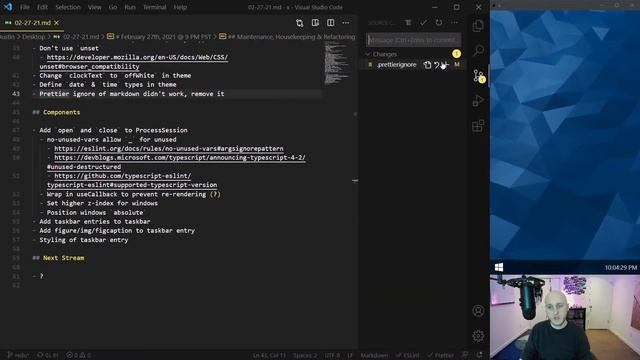Open the Extensions view
The image size is (640, 360).
point(478,126)
